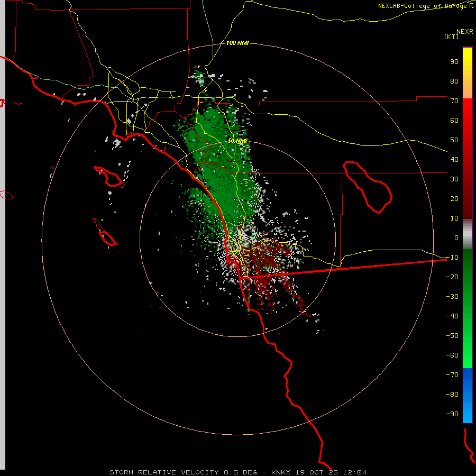Select the -70 tick on the velocity scale
Screen dimensions: 476x476
[452, 374]
